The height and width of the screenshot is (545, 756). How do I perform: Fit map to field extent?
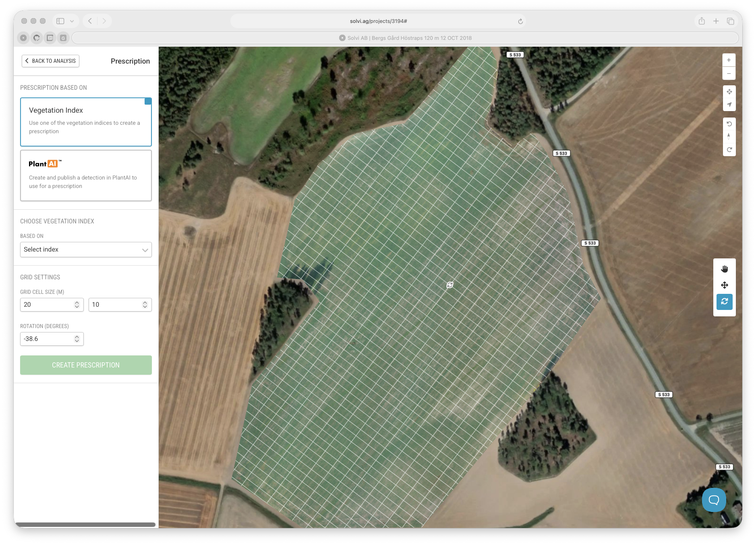click(729, 92)
